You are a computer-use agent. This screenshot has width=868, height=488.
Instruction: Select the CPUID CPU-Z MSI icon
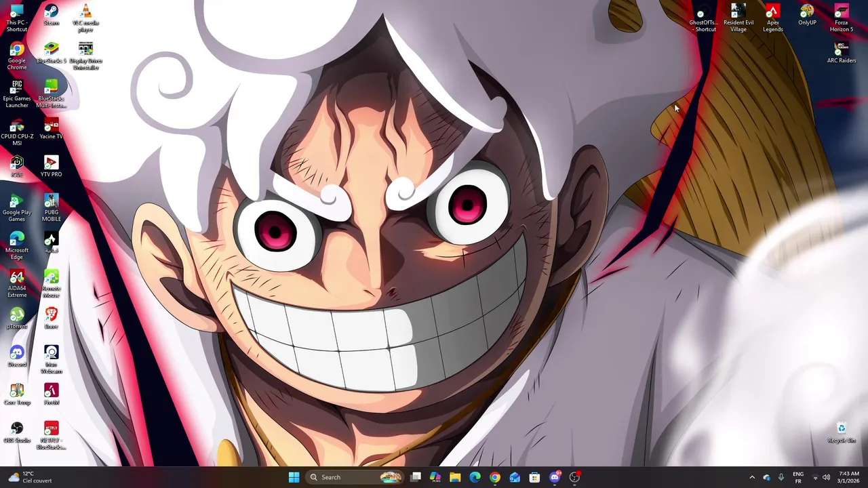[17, 132]
